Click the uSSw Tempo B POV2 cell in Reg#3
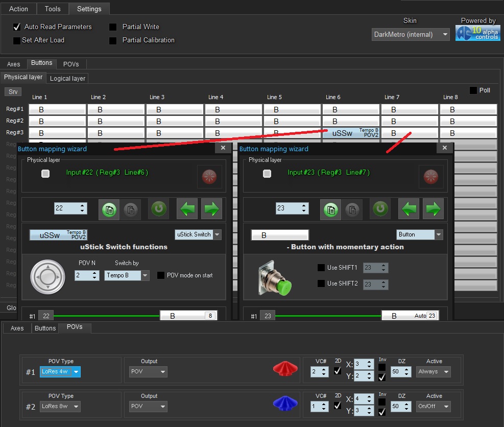This screenshot has width=504, height=427. coord(351,133)
